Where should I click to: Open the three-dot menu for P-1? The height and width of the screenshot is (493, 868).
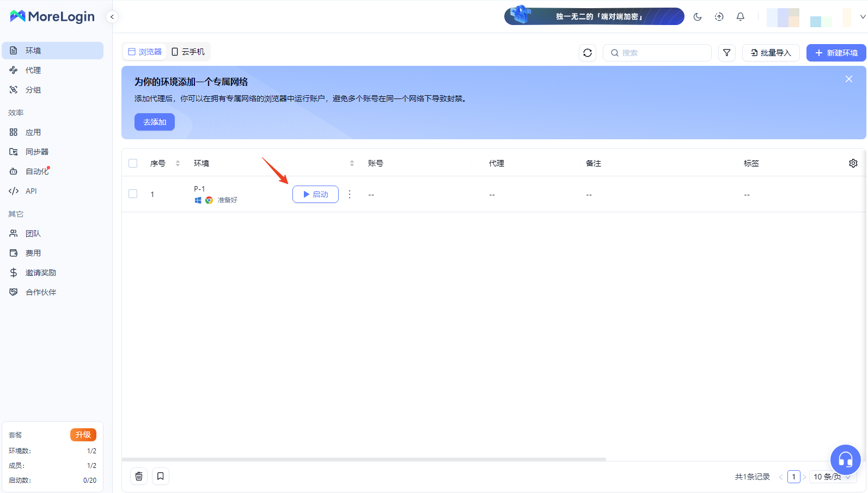350,194
